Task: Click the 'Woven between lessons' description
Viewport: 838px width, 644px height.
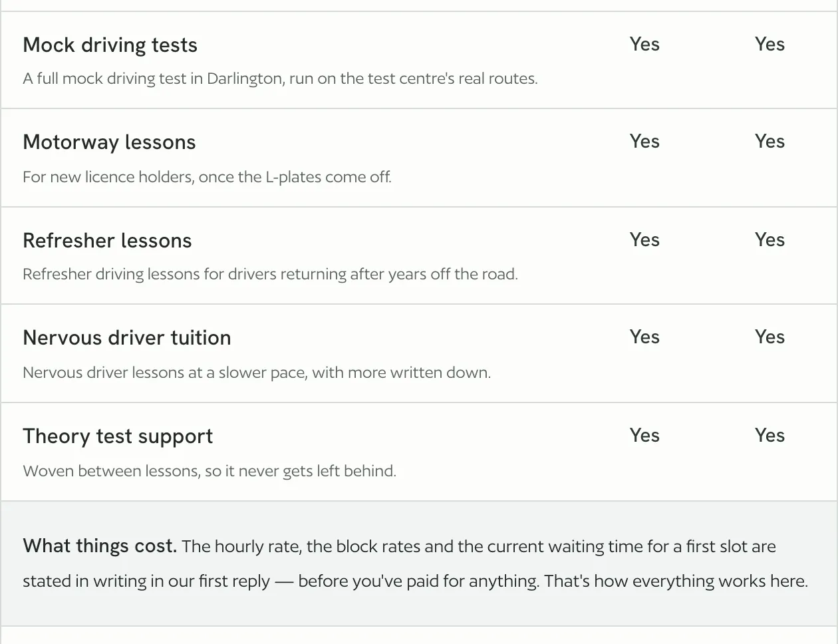Action: click(x=209, y=471)
